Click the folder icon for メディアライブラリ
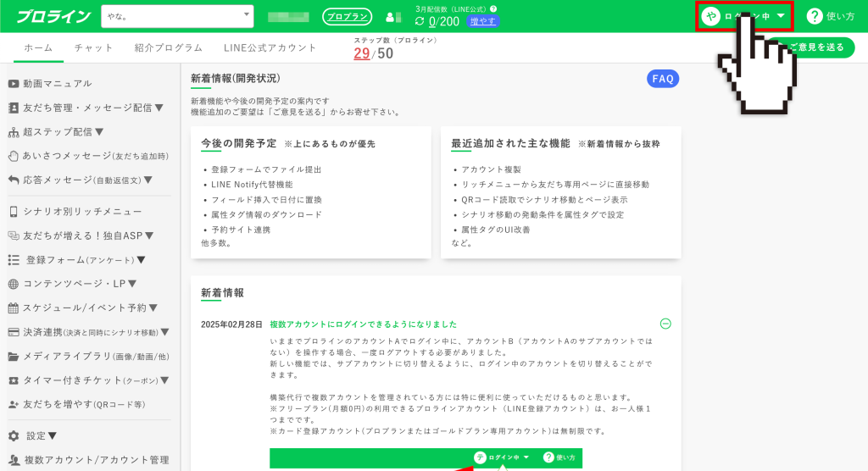Image resolution: width=868 pixels, height=471 pixels. click(14, 357)
